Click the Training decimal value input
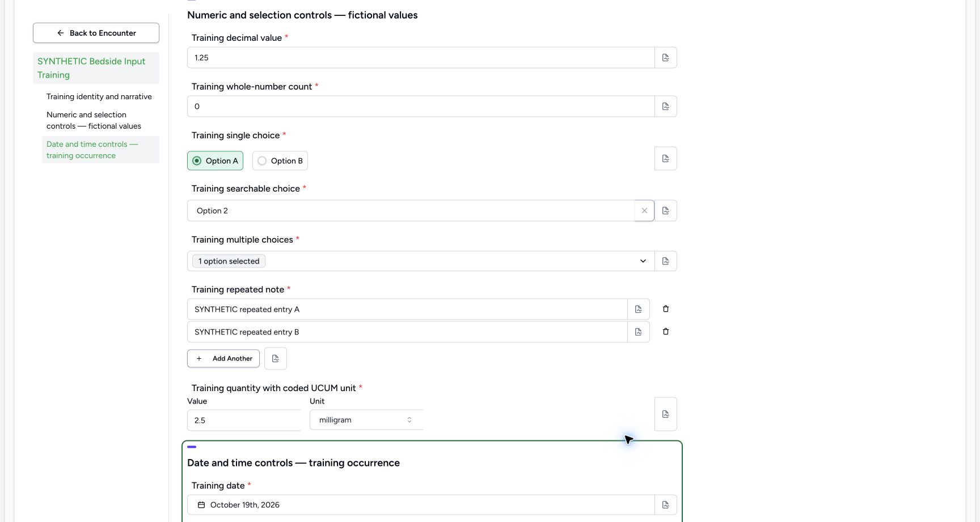The width and height of the screenshot is (980, 522). pyautogui.click(x=421, y=58)
